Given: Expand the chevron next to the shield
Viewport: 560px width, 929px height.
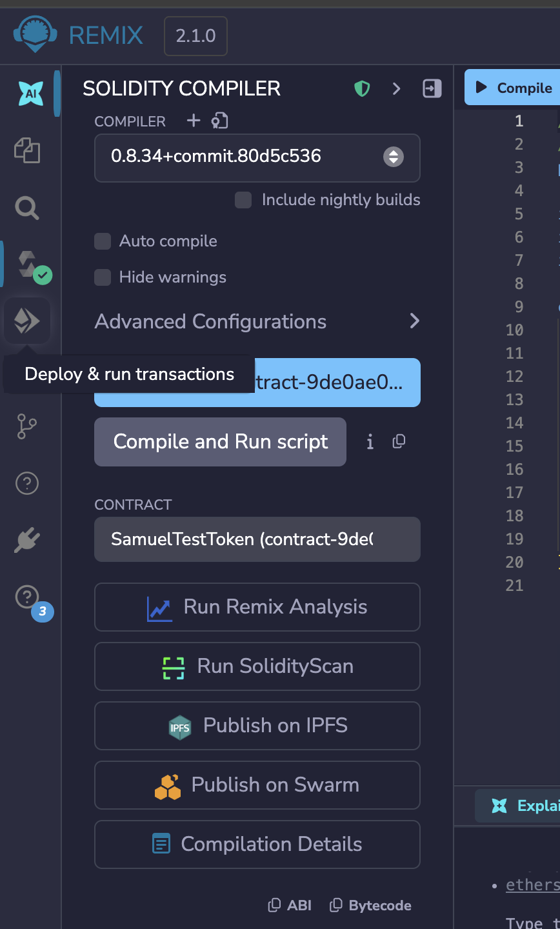Looking at the screenshot, I should pyautogui.click(x=397, y=88).
